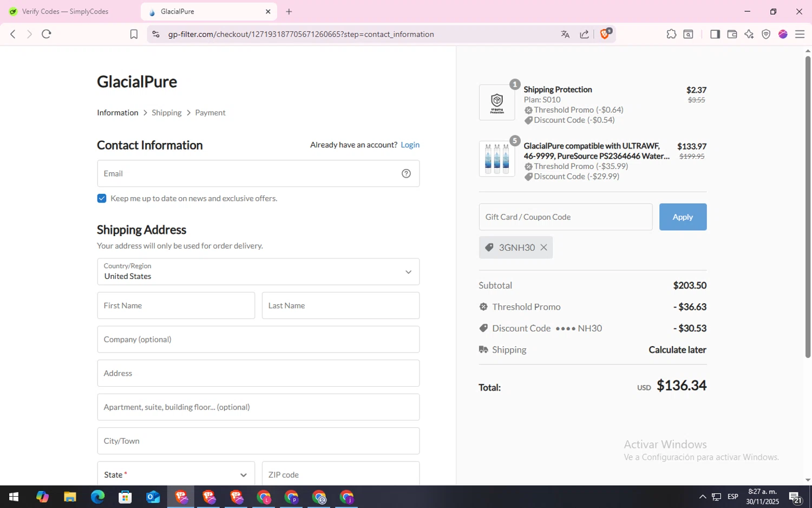
Task: Click the browser address bar URL
Action: coord(301,34)
